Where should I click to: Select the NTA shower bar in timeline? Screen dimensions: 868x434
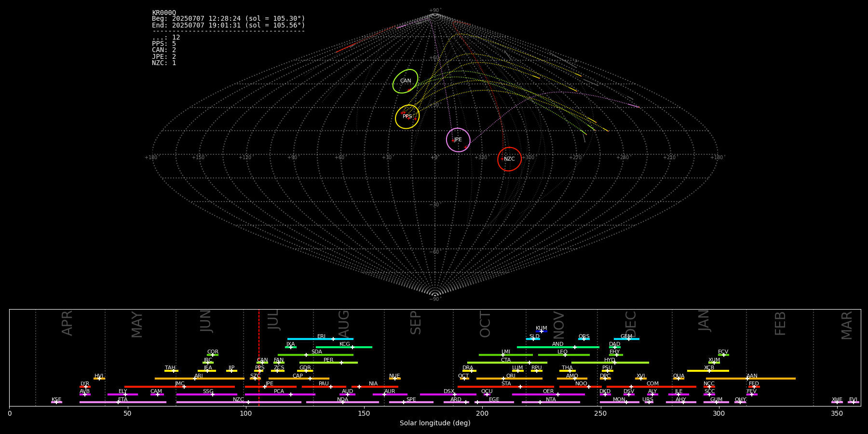pos(551,402)
